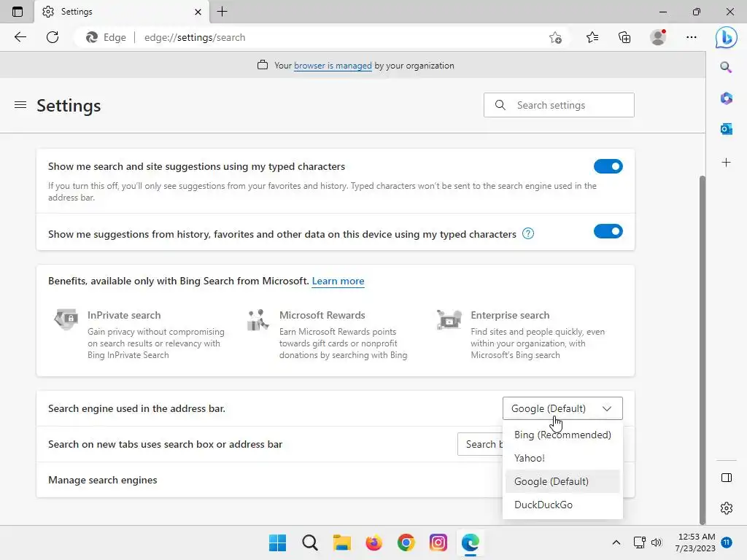Open Settings navigation hamburger menu
747x560 pixels.
(x=20, y=105)
